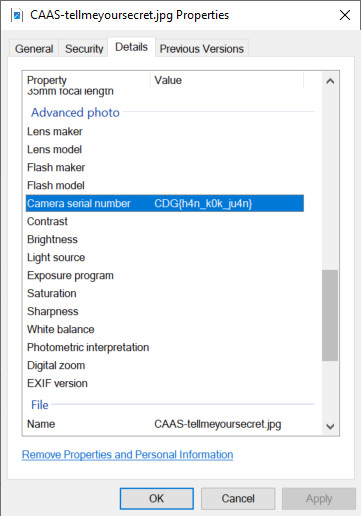Screen dimensions: 361x516
Task: Open the Security tab
Action: [84, 49]
